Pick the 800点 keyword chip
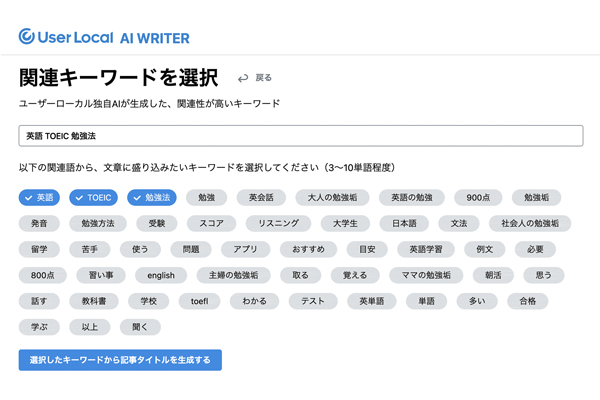This screenshot has width=600, height=400. pos(43,275)
